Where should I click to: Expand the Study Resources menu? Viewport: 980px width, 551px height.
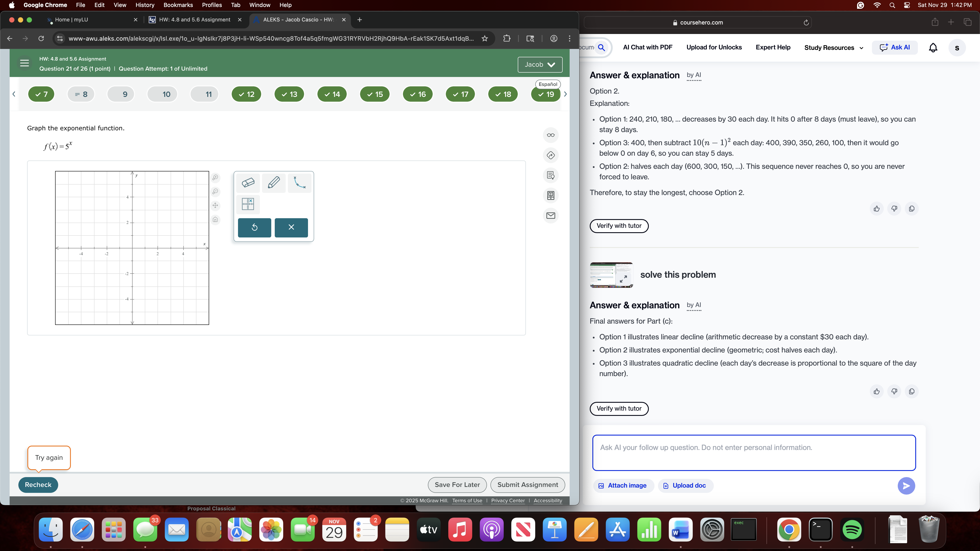[x=833, y=47]
